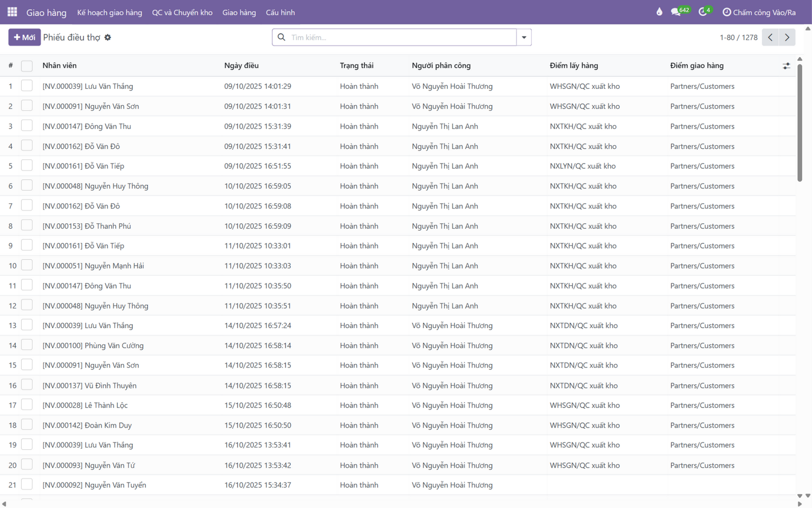
Task: Select checkbox for row 1 Lưu Văn Thắng
Action: 27,86
